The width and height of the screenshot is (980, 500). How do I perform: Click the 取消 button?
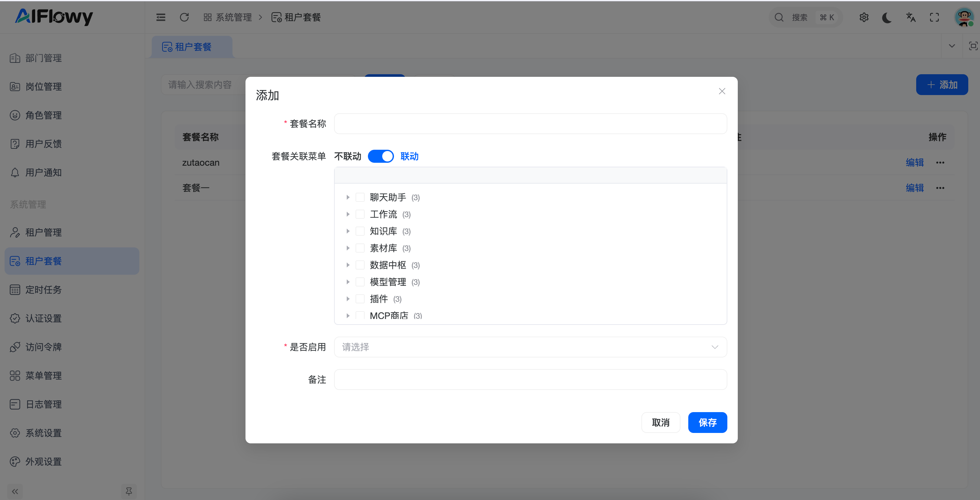[x=660, y=423]
